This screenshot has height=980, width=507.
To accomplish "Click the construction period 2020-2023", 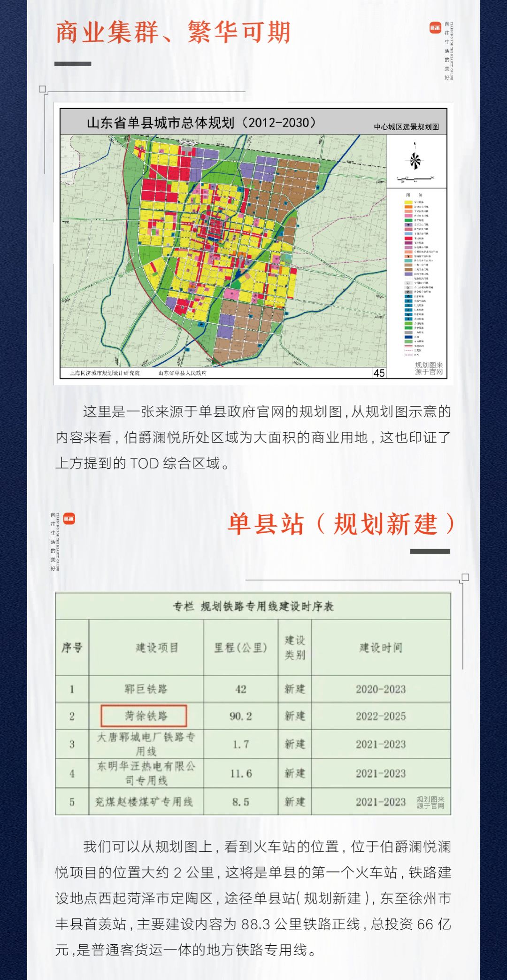I will [x=381, y=689].
